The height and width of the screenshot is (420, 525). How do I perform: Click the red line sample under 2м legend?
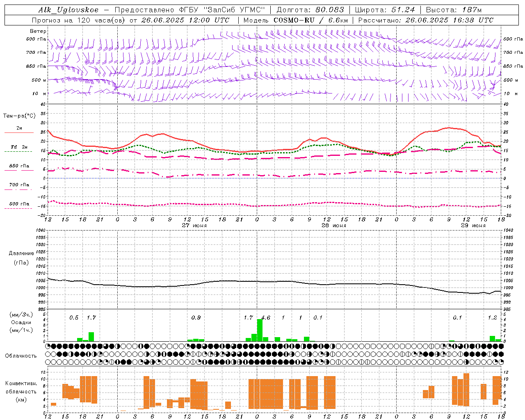point(19,133)
